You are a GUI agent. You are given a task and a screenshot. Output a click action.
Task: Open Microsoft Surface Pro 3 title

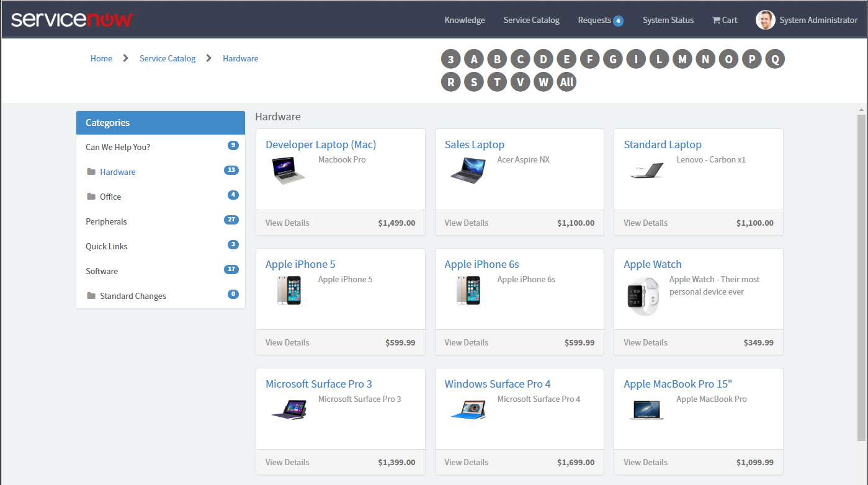[319, 384]
